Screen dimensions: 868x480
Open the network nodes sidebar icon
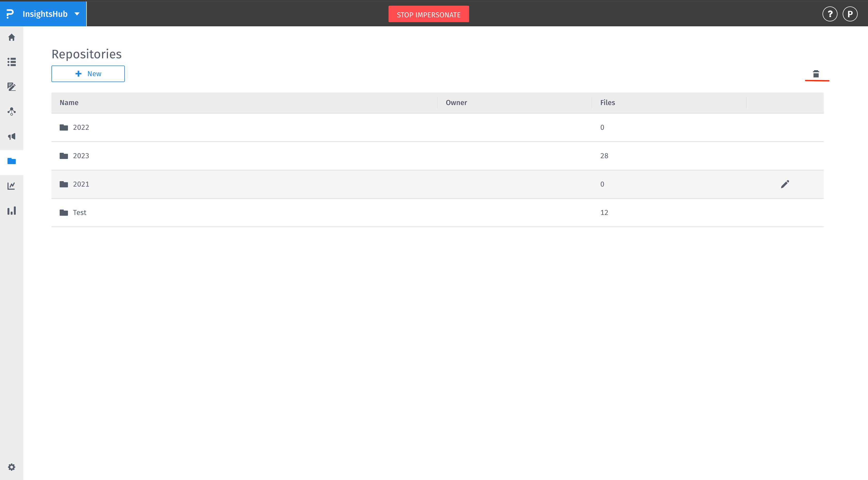(11, 111)
